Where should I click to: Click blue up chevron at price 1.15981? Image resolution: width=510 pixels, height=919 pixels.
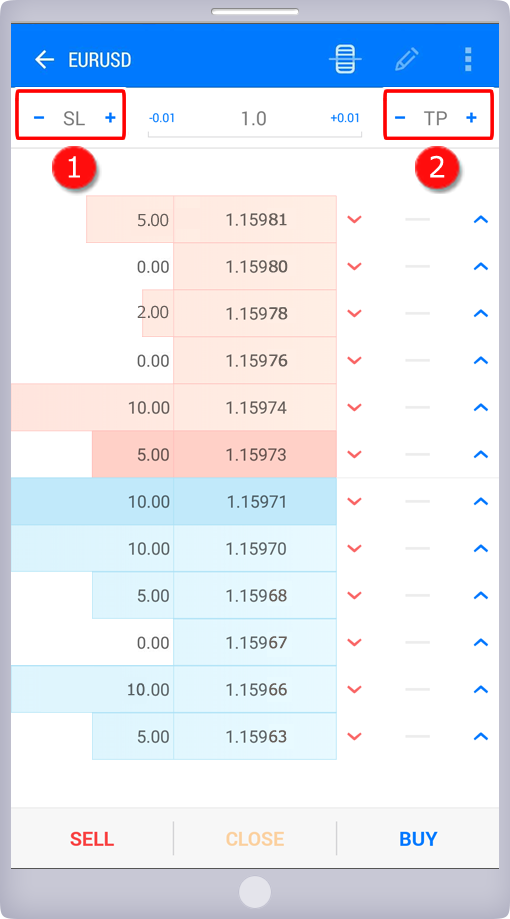point(481,220)
